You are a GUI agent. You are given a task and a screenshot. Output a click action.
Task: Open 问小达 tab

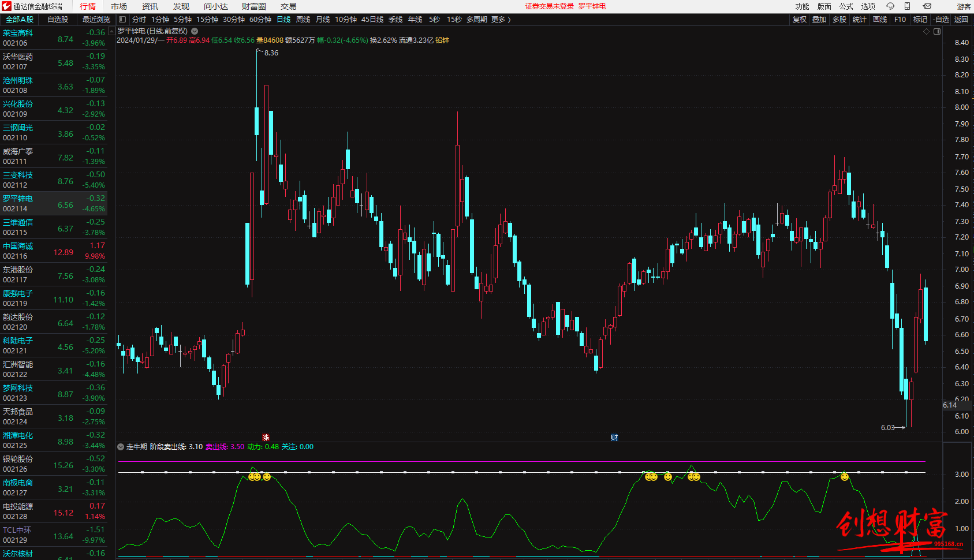coord(216,6)
